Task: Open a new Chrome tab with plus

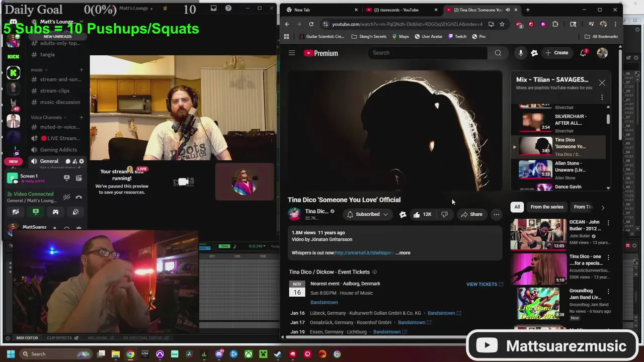Action: (528, 10)
